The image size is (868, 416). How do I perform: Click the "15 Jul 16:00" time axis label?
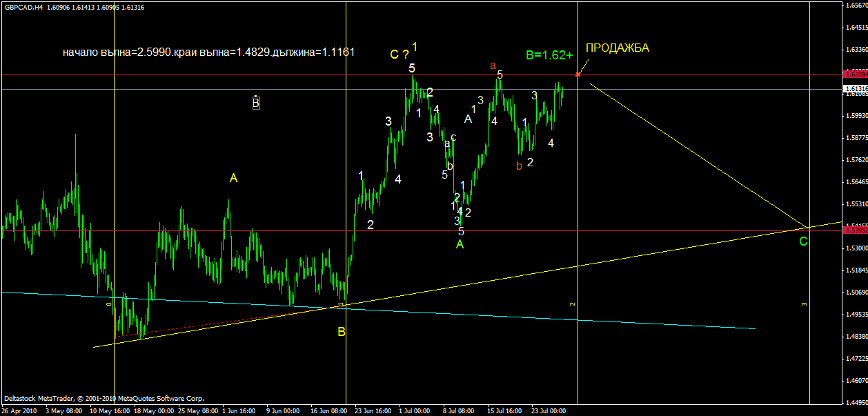pos(505,410)
